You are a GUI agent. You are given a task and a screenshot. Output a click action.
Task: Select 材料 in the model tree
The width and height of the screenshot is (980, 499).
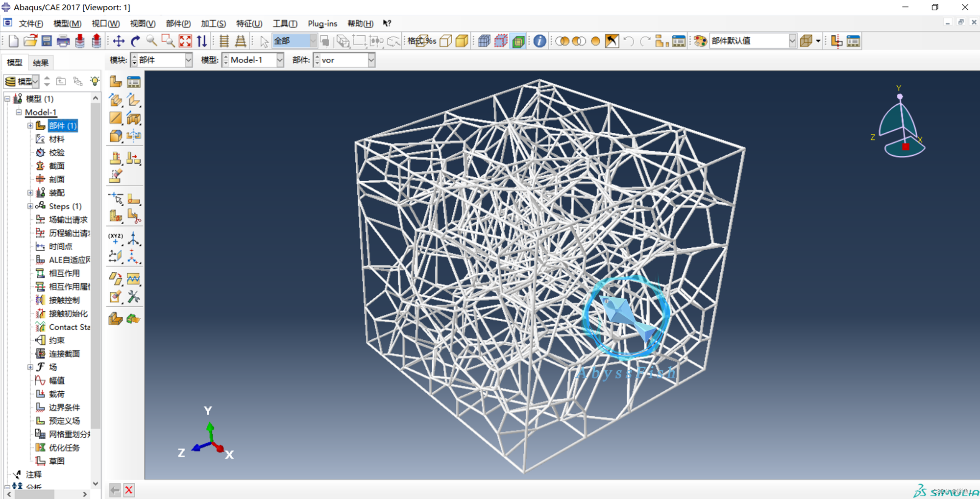[x=56, y=139]
